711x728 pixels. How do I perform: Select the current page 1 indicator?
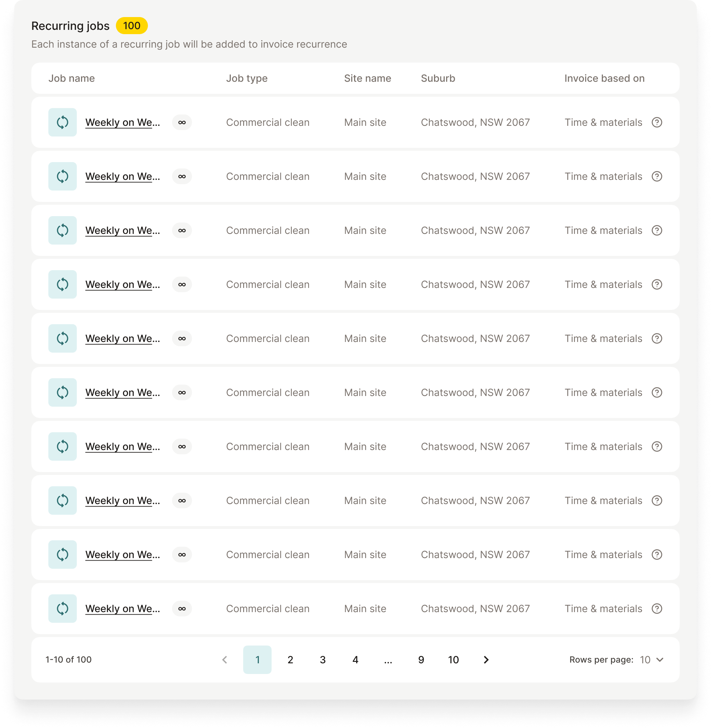(x=257, y=660)
